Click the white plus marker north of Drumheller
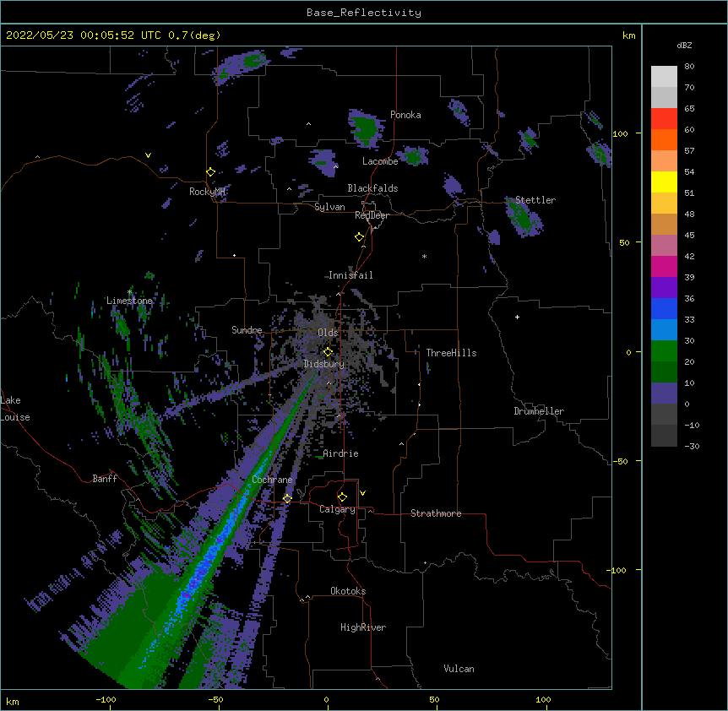Image resolution: width=728 pixels, height=711 pixels. 517,317
